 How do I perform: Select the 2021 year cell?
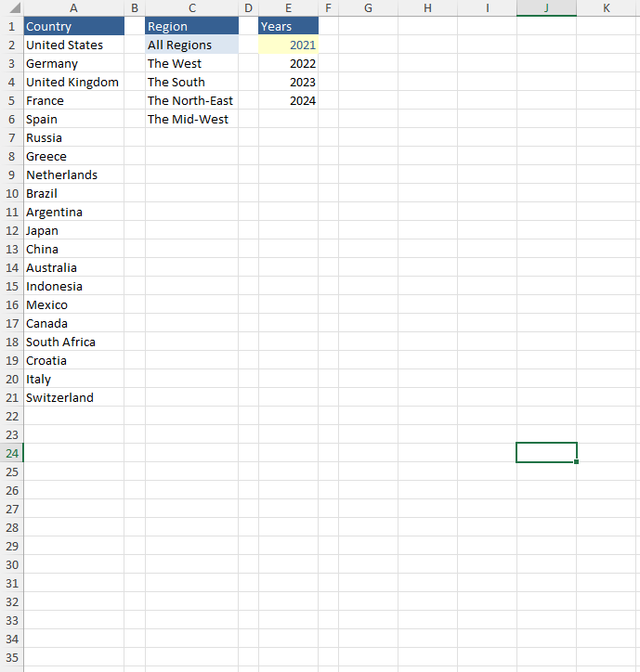pos(288,45)
